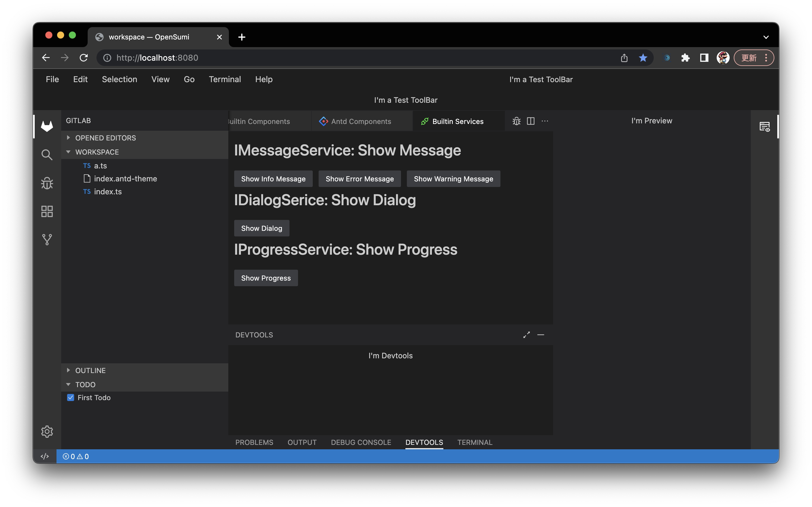Open the Settings gear icon
Image resolution: width=812 pixels, height=507 pixels.
[x=47, y=432]
